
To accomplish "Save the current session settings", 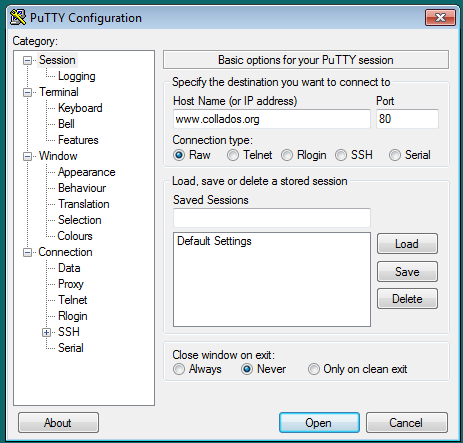I will point(407,272).
